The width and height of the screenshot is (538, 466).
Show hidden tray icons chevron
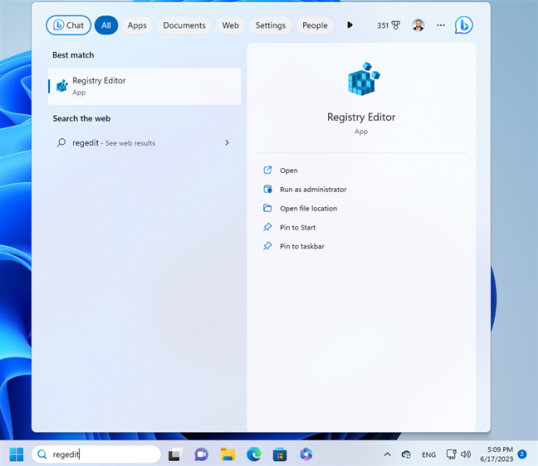tap(387, 454)
